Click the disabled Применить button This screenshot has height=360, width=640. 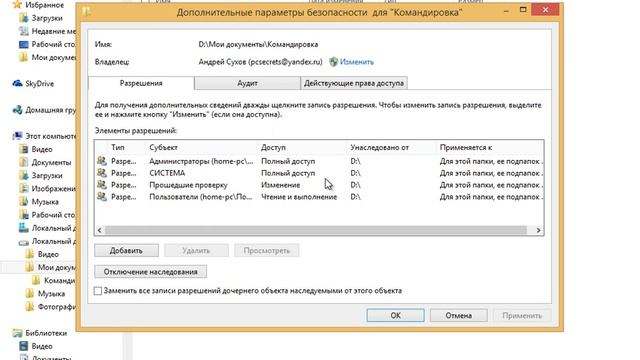522,316
